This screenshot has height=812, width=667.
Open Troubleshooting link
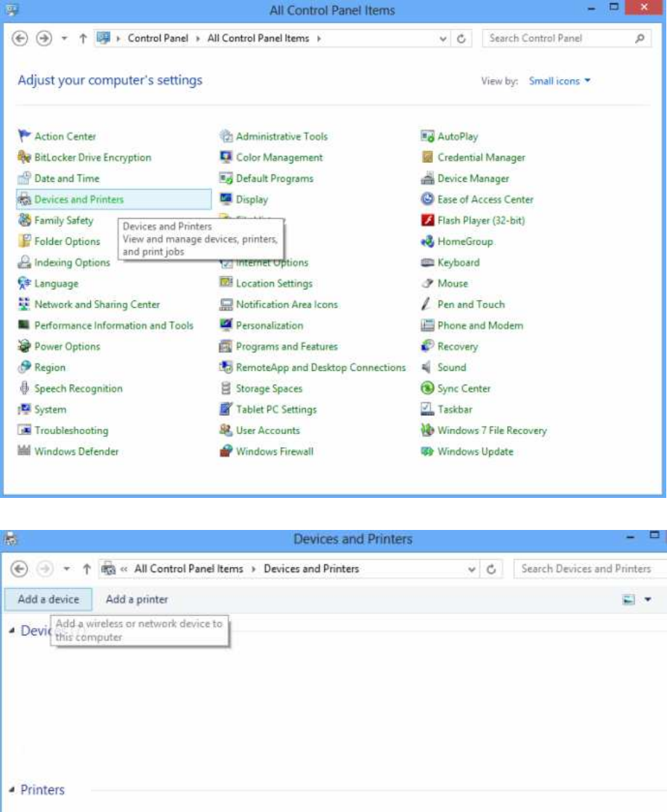click(x=71, y=430)
